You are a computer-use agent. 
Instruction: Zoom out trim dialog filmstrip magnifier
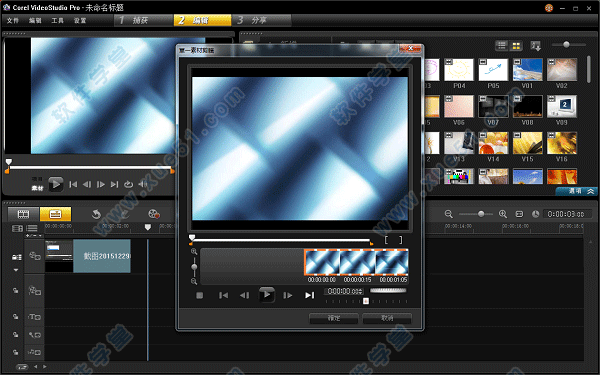pyautogui.click(x=194, y=282)
